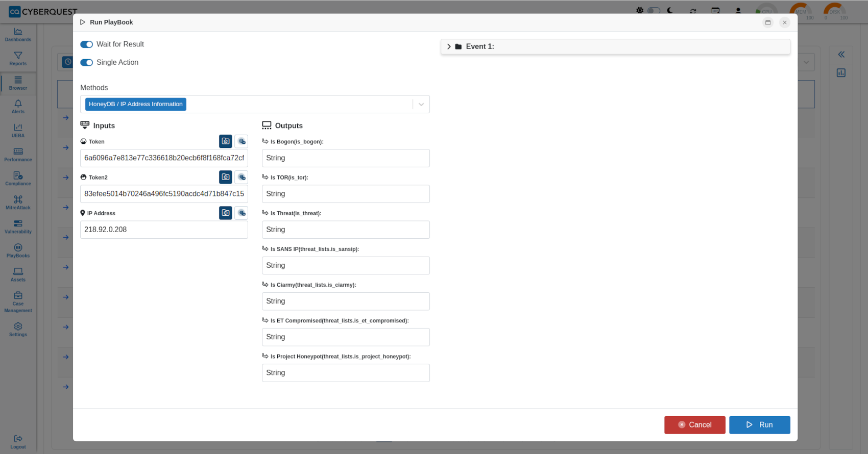Open Compliance in the sidebar

tap(18, 179)
